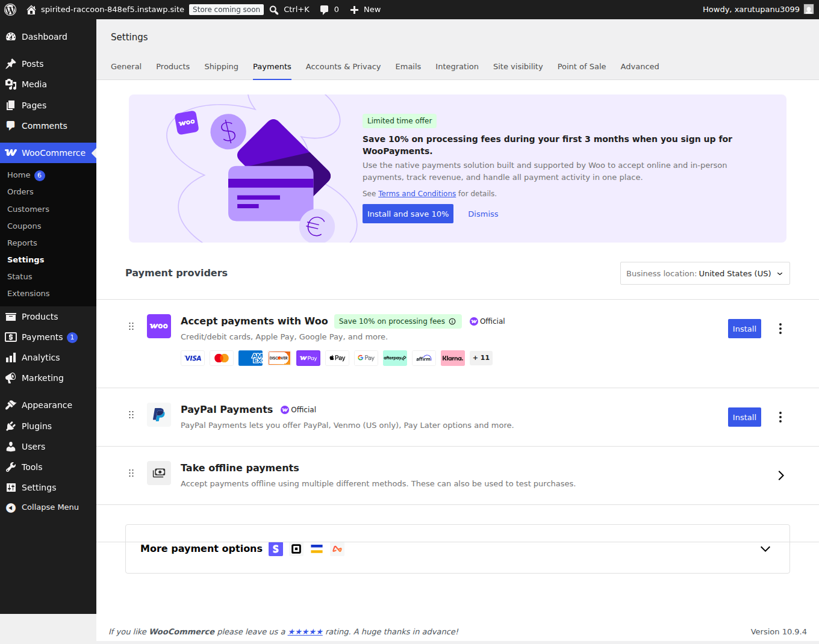Open WooCommerce Extensions
Viewport: 819px width, 644px height.
pos(28,294)
